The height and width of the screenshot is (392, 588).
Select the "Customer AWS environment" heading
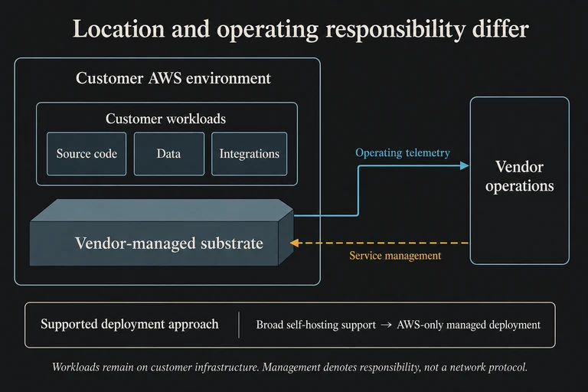(173, 78)
